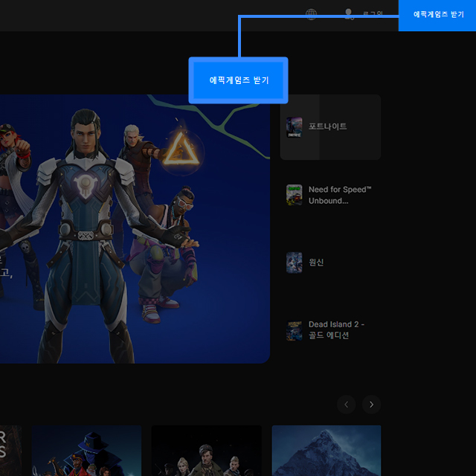Screen dimensions: 476x476
Task: Open the soldiers group game thumbnail
Action: click(x=206, y=451)
